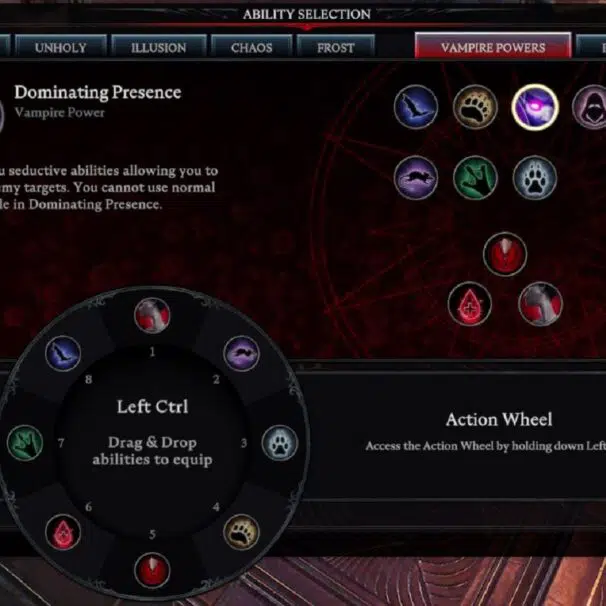606x606 pixels.
Task: Click action wheel slot 1 icon
Action: (x=152, y=315)
